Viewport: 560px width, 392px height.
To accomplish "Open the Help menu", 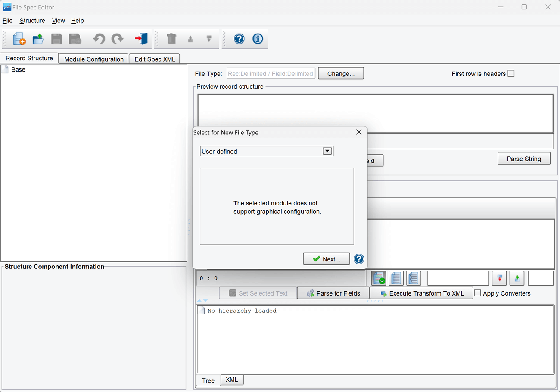I will pyautogui.click(x=78, y=21).
